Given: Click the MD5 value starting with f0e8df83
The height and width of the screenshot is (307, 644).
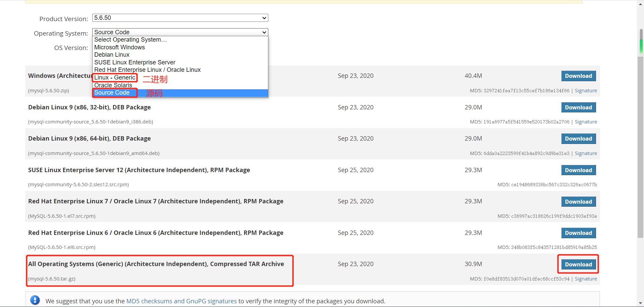Looking at the screenshot, I should pos(527,279).
